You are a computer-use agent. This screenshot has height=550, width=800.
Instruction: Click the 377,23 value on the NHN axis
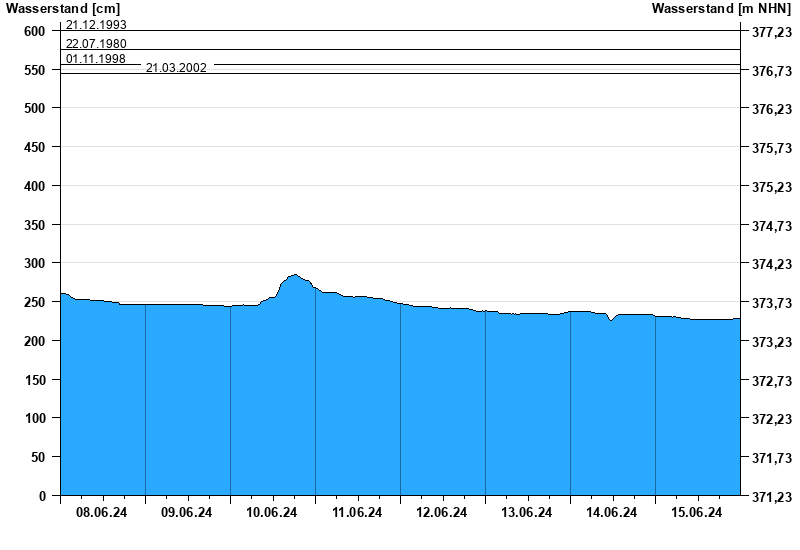click(769, 32)
